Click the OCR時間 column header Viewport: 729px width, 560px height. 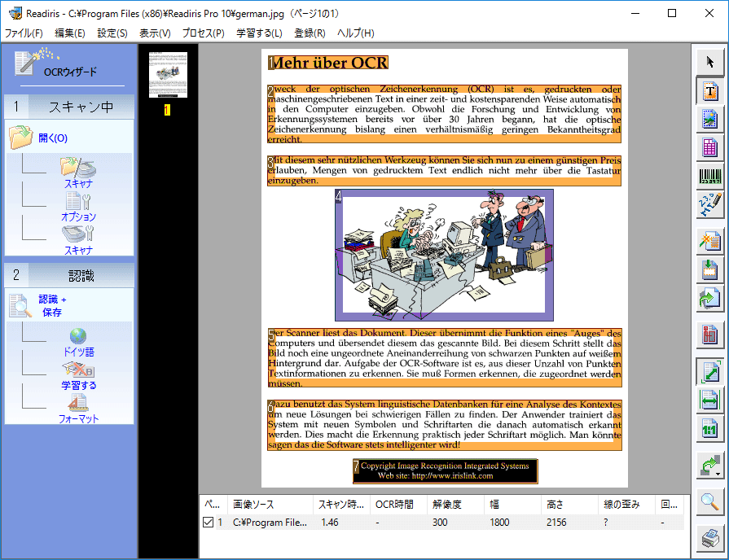point(398,504)
